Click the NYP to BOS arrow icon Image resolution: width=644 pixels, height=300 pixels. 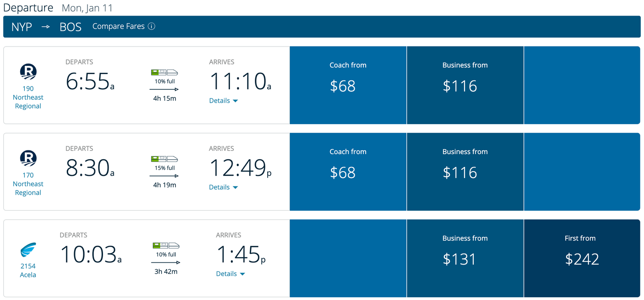pos(45,26)
